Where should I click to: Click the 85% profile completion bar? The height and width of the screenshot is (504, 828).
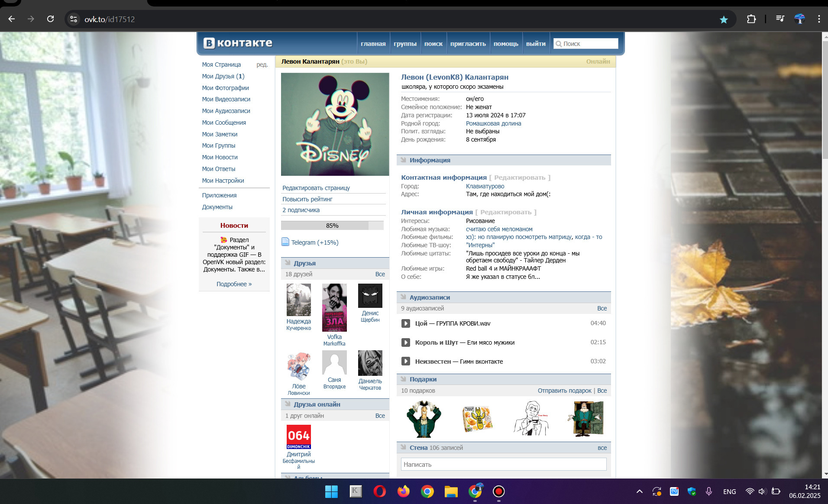tap(332, 226)
